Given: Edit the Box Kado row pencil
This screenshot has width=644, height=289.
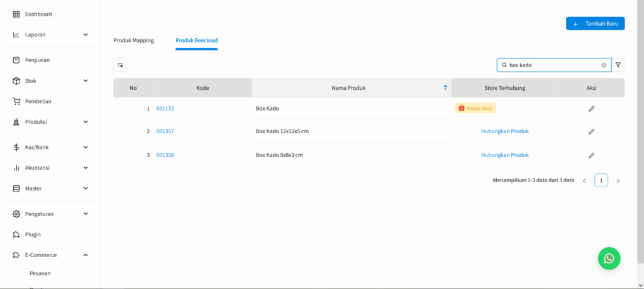Looking at the screenshot, I should point(591,109).
